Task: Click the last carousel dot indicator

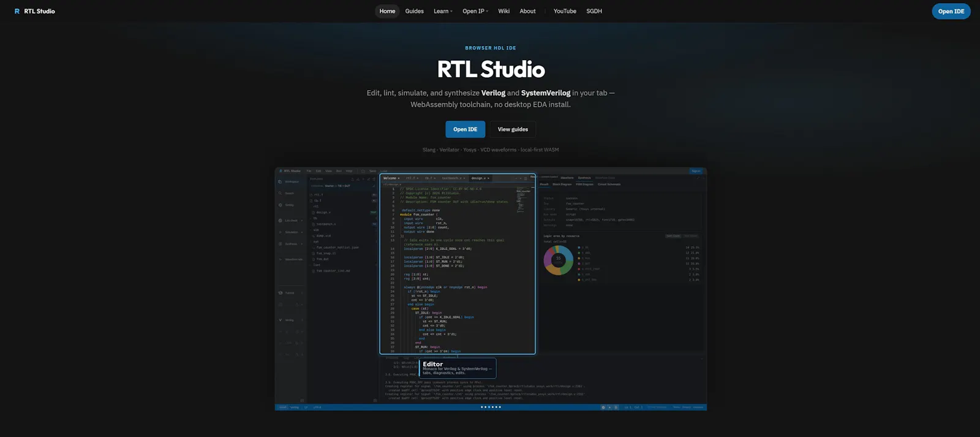Action: click(x=500, y=407)
